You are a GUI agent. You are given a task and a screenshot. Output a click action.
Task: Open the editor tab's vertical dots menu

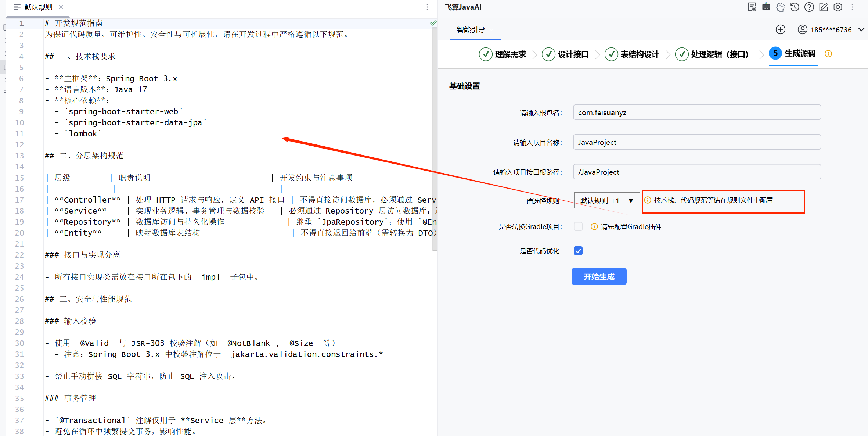(427, 7)
